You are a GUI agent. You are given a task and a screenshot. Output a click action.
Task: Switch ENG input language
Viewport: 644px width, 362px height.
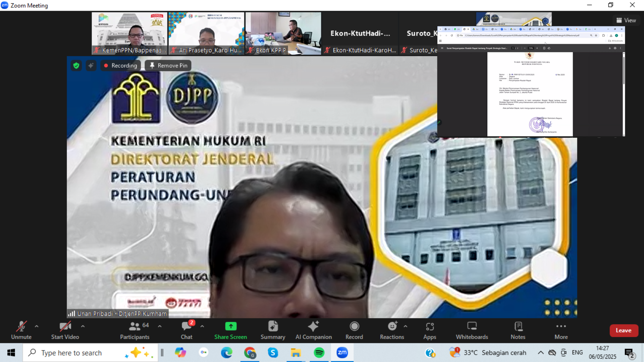point(577,353)
